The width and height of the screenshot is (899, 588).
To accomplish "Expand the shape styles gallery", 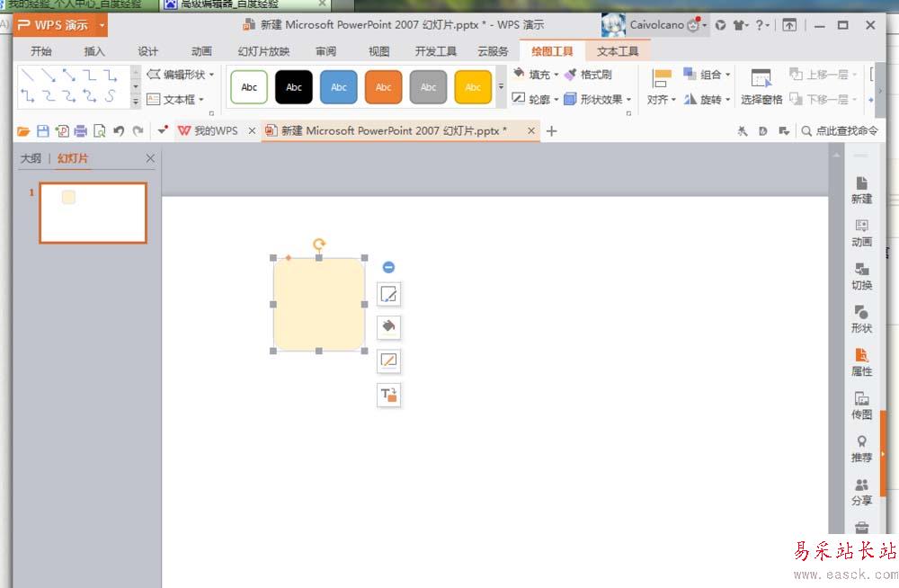I will point(501,86).
